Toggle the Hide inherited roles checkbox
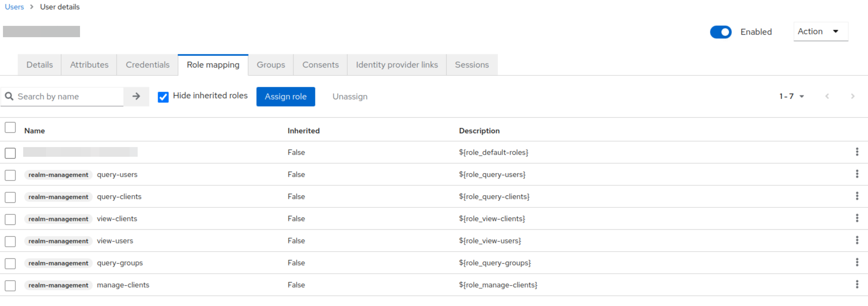This screenshot has height=306, width=868. click(164, 96)
